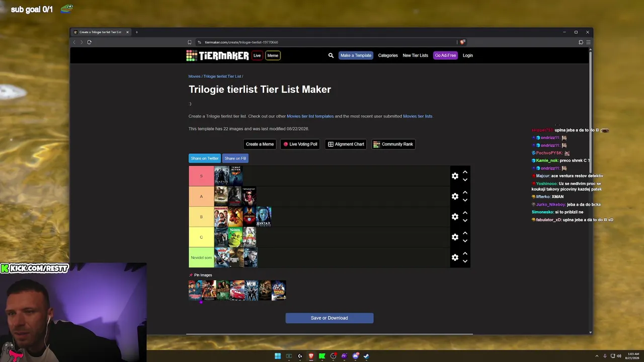Click Share on FB

[x=235, y=158]
